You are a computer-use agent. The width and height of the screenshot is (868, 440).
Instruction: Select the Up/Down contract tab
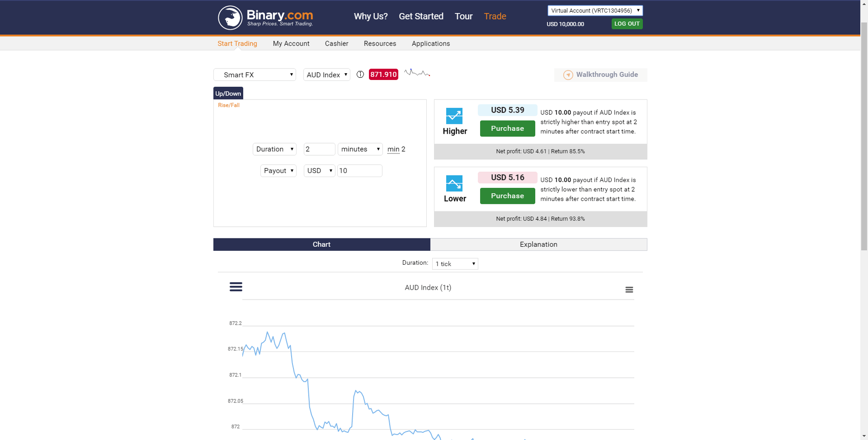point(228,94)
